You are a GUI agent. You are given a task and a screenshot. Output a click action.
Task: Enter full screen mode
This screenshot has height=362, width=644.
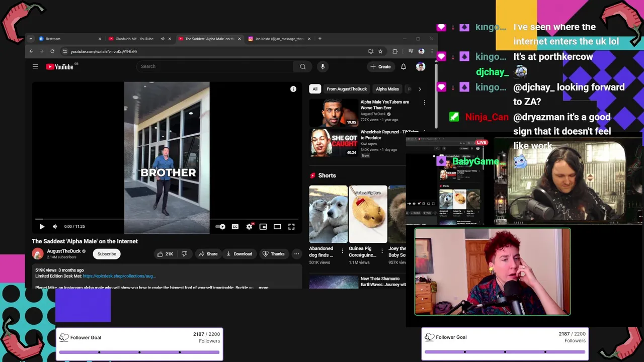pyautogui.click(x=291, y=227)
